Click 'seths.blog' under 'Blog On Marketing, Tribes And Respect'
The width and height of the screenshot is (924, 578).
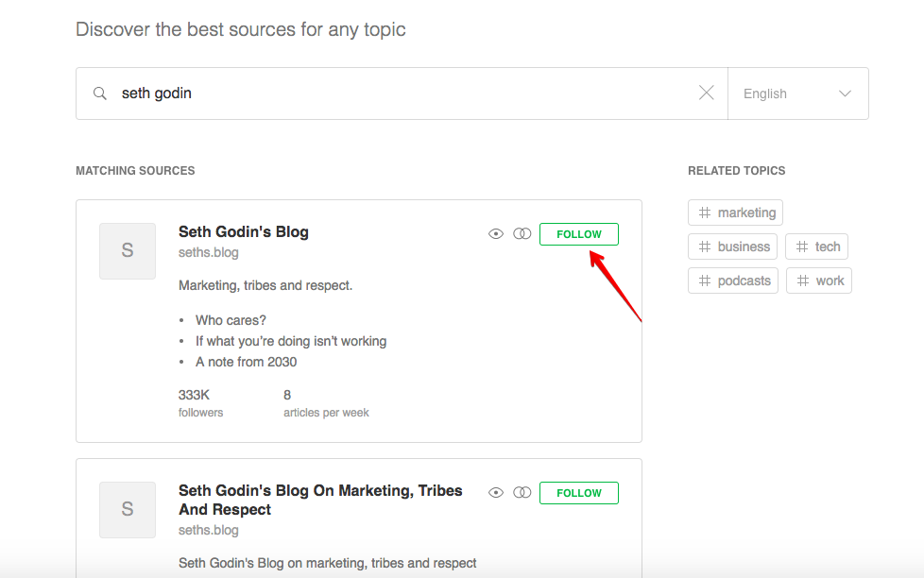click(x=209, y=530)
